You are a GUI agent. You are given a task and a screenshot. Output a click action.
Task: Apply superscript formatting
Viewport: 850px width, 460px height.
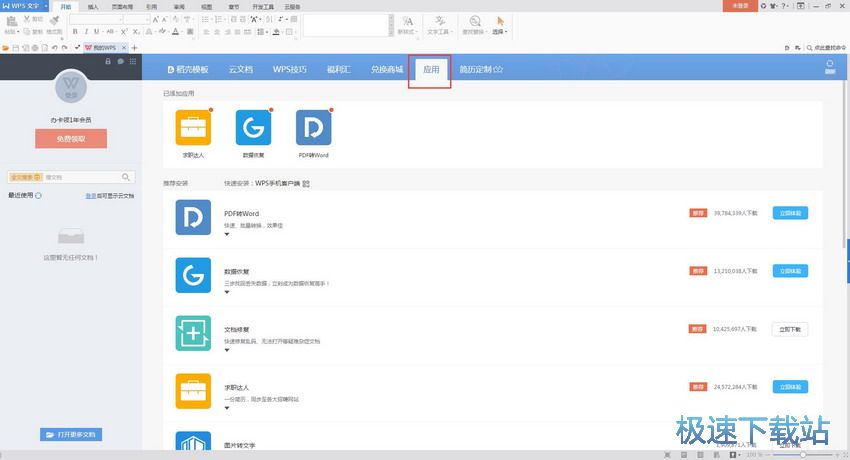[x=124, y=32]
